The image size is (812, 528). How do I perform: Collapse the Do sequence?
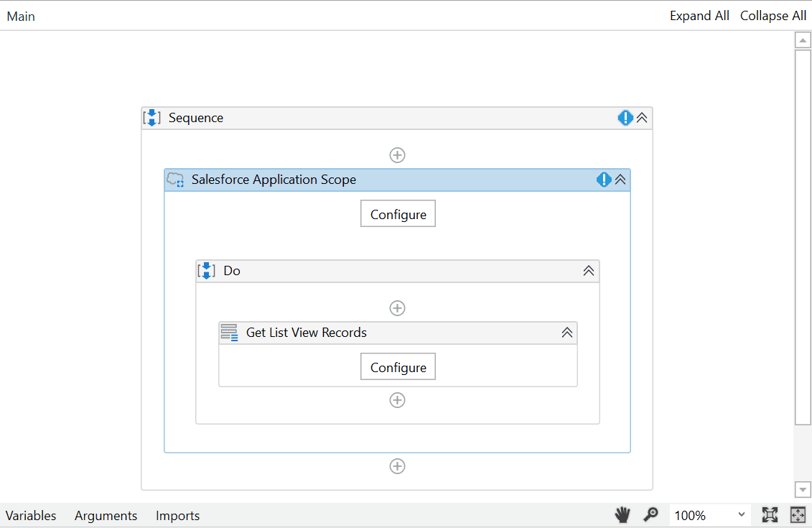point(588,271)
